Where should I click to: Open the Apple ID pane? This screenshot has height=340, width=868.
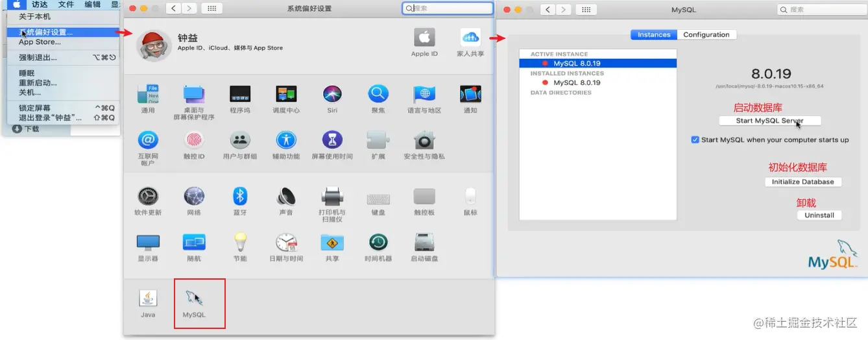424,38
